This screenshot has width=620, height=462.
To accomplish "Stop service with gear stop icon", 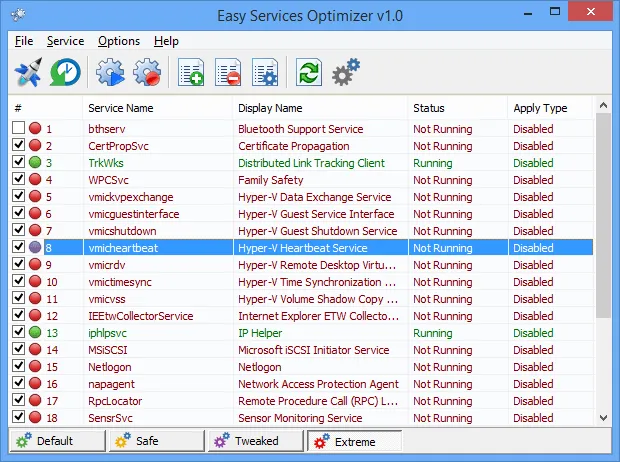I will (147, 72).
